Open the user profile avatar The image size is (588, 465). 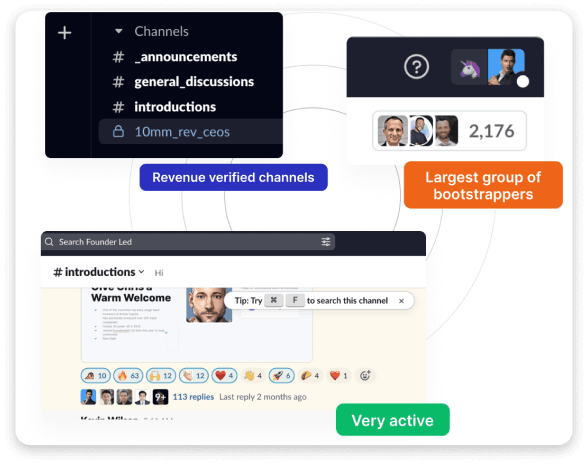tap(506, 67)
